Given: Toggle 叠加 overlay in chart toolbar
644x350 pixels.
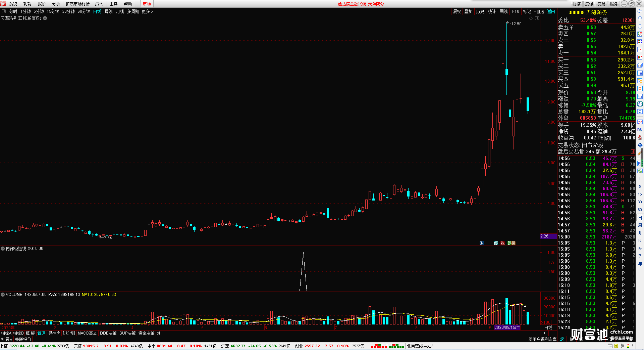Looking at the screenshot, I should pyautogui.click(x=469, y=11).
